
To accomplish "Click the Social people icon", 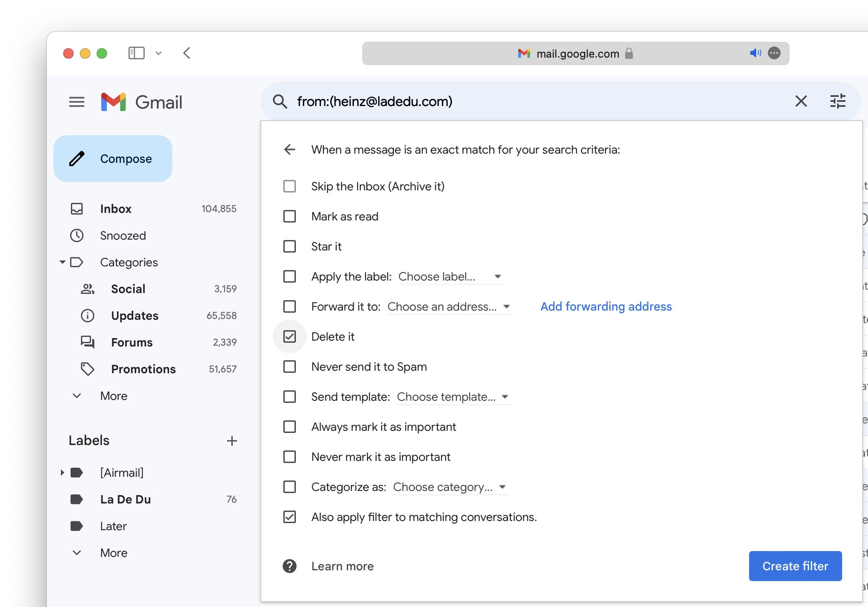I will 88,289.
